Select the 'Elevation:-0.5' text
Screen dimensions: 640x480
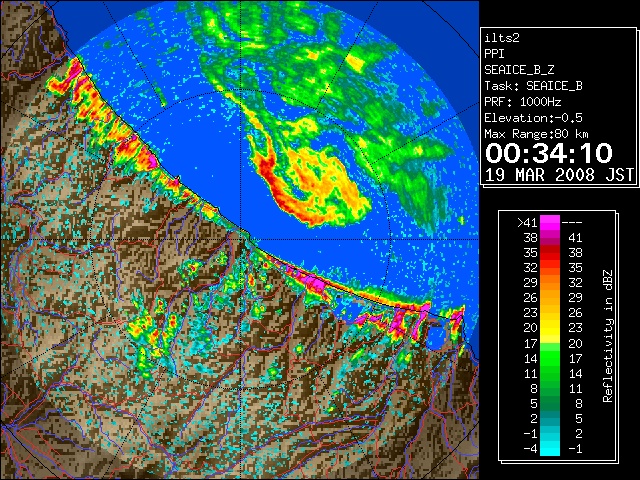point(533,118)
